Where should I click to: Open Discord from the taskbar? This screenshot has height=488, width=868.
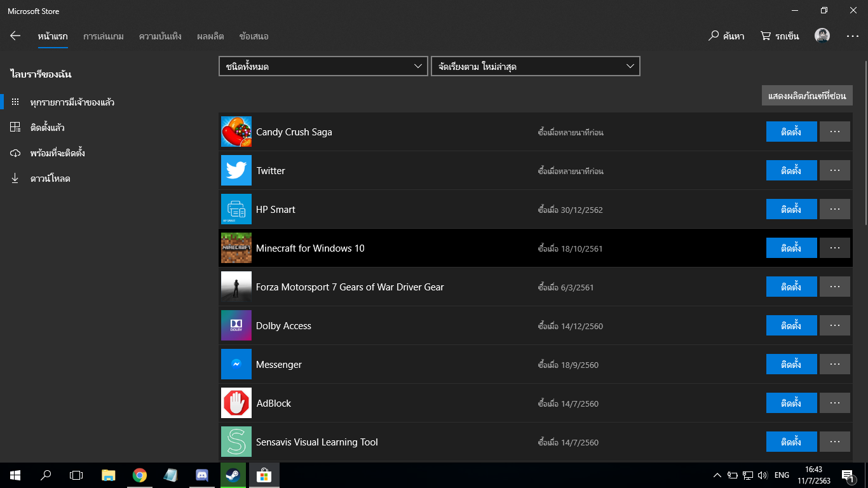point(202,475)
